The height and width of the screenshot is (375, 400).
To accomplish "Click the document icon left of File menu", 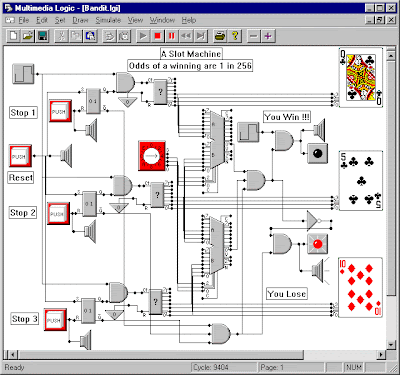I will tap(10, 20).
